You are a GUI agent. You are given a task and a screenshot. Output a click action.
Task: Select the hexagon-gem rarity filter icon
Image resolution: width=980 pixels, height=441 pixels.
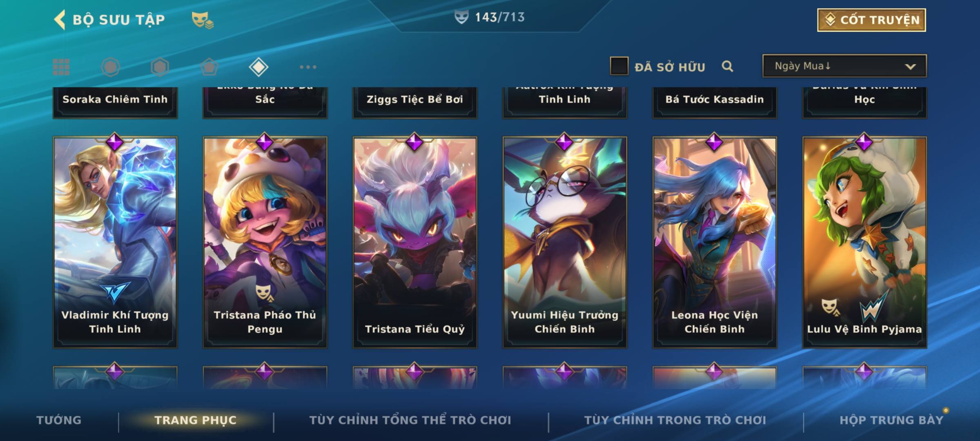[x=160, y=67]
